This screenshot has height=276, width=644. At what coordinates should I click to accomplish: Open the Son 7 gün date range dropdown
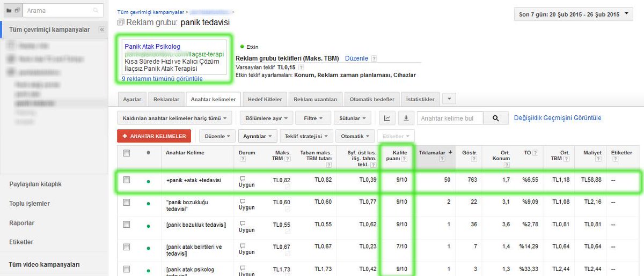[573, 14]
